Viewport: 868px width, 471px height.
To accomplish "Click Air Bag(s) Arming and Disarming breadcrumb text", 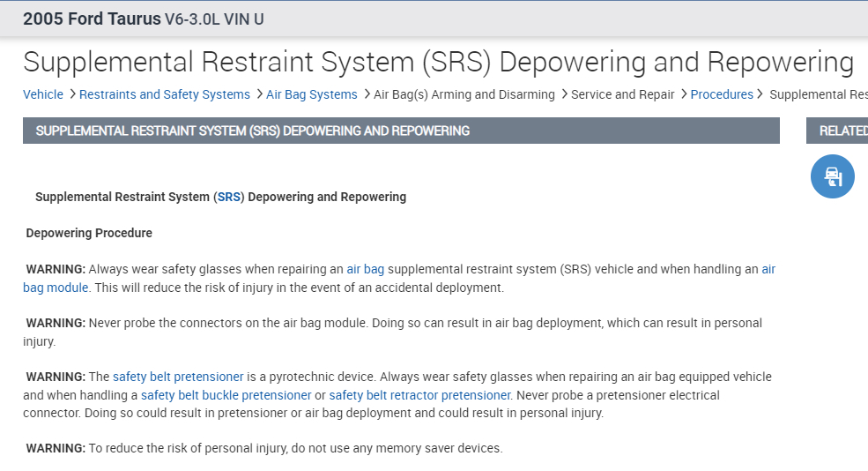I will pyautogui.click(x=464, y=94).
